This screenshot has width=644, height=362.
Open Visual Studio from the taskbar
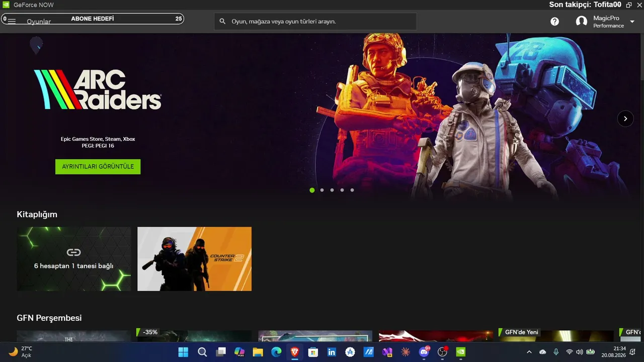pyautogui.click(x=387, y=352)
